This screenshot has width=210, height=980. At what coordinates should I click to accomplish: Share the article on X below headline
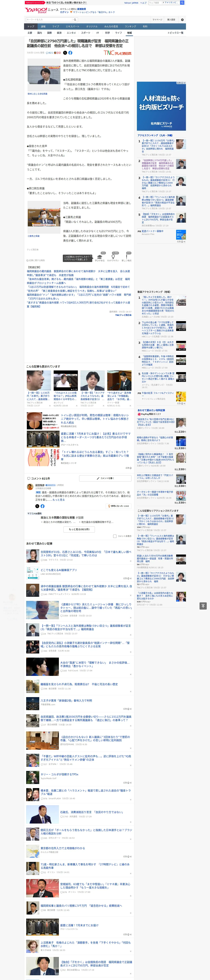point(65,53)
